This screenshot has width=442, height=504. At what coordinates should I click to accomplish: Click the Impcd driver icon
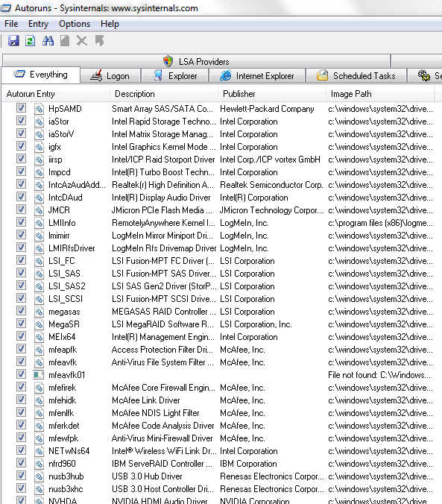(x=39, y=172)
